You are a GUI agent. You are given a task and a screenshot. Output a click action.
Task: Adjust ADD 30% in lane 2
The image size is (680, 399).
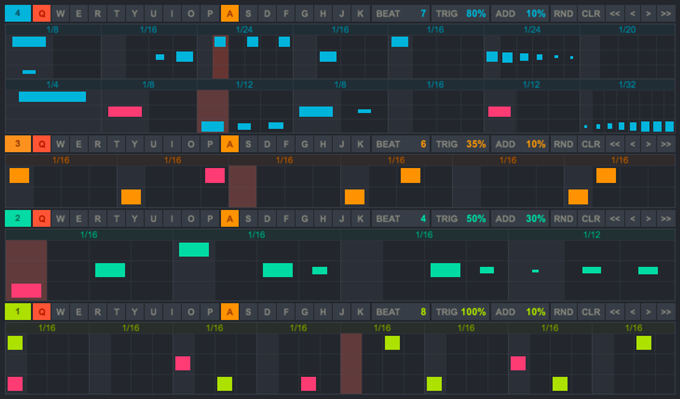[520, 219]
